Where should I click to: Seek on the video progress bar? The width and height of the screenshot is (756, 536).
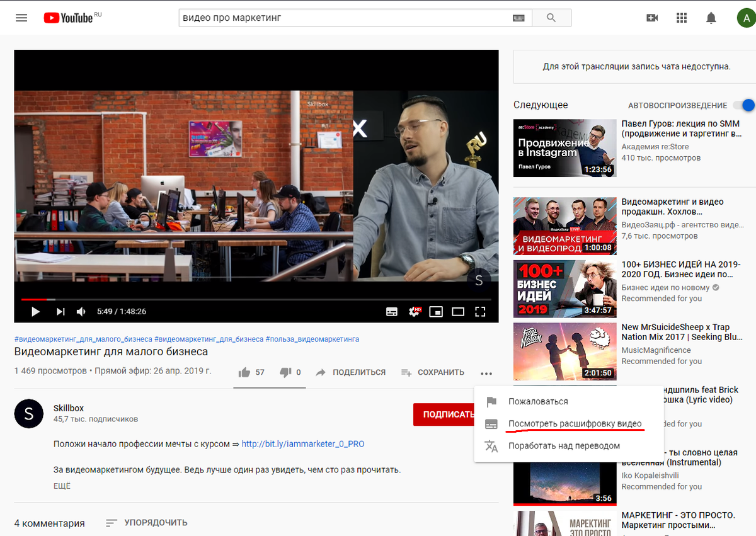(256, 299)
